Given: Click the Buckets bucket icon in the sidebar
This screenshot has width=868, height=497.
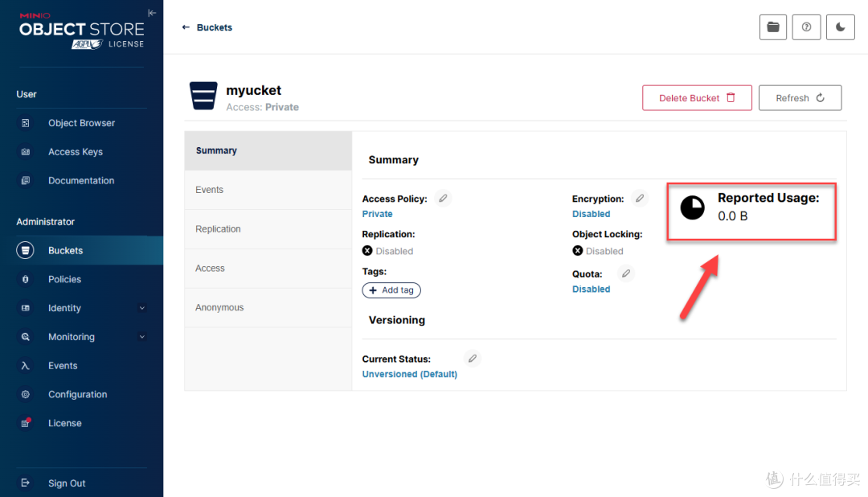Looking at the screenshot, I should pyautogui.click(x=26, y=250).
